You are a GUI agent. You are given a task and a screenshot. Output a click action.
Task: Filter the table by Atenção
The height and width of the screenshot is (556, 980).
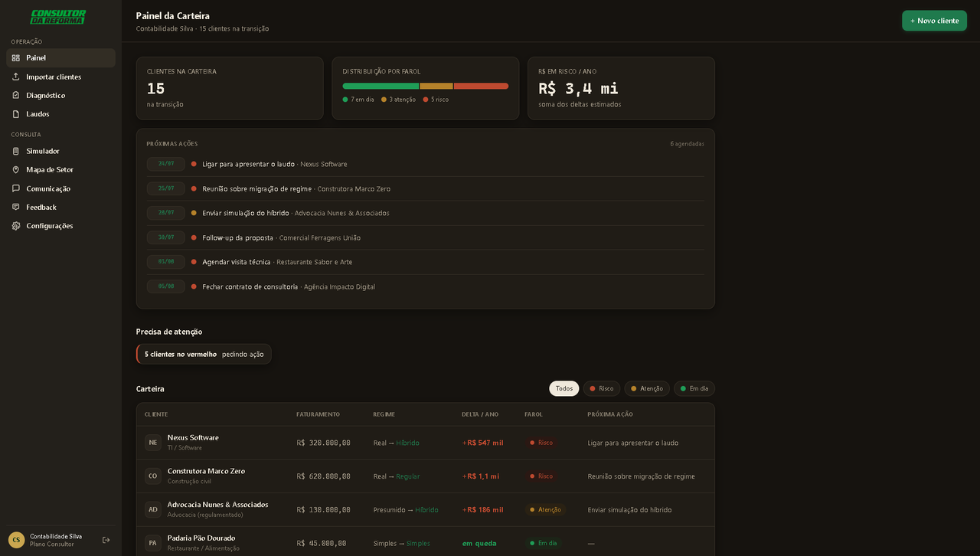coord(647,388)
